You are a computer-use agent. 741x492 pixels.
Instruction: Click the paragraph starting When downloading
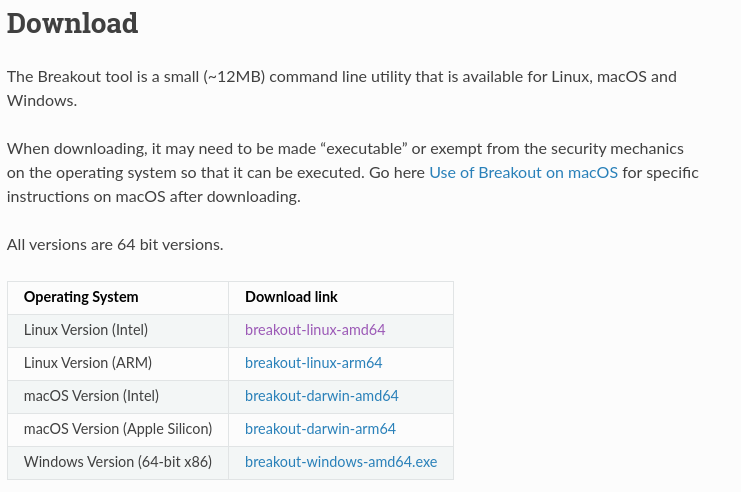(x=353, y=173)
